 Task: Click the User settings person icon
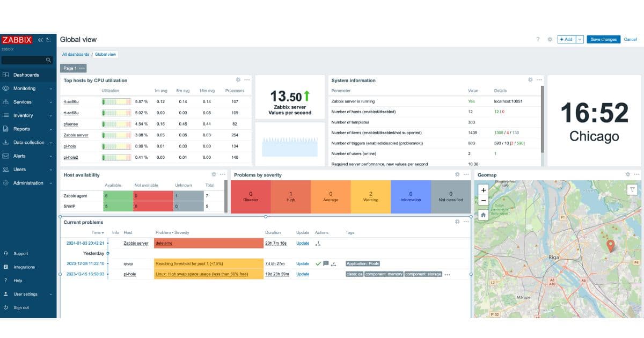coord(5,294)
